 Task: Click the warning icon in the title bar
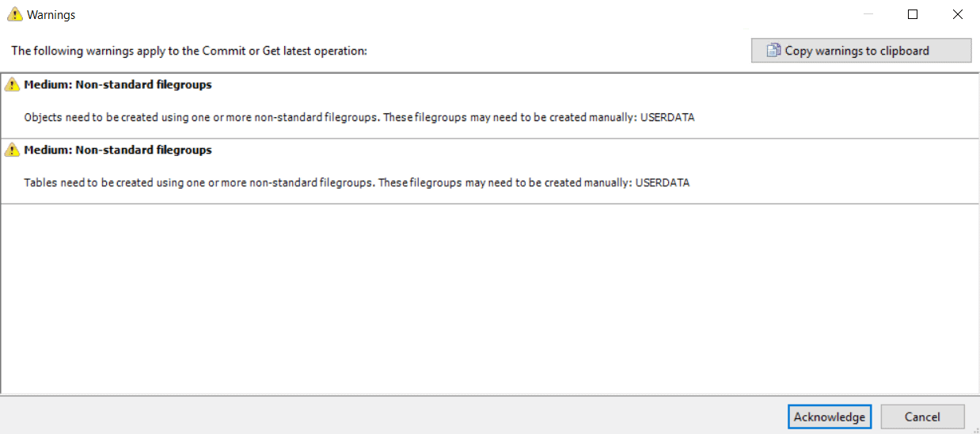[x=14, y=14]
